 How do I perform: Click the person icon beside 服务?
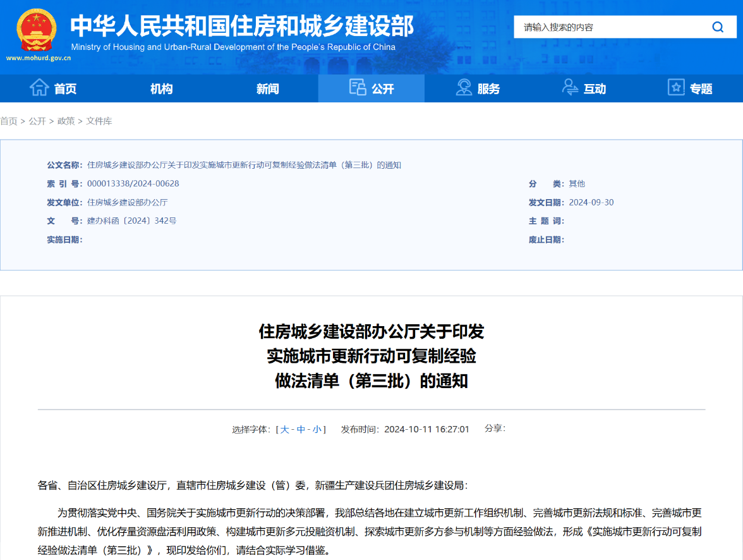coord(464,88)
